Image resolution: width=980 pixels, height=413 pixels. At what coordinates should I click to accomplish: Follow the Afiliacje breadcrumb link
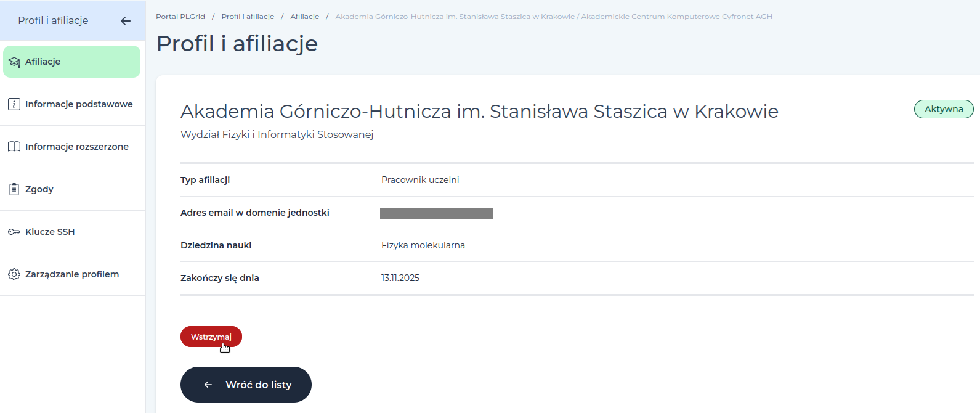305,17
